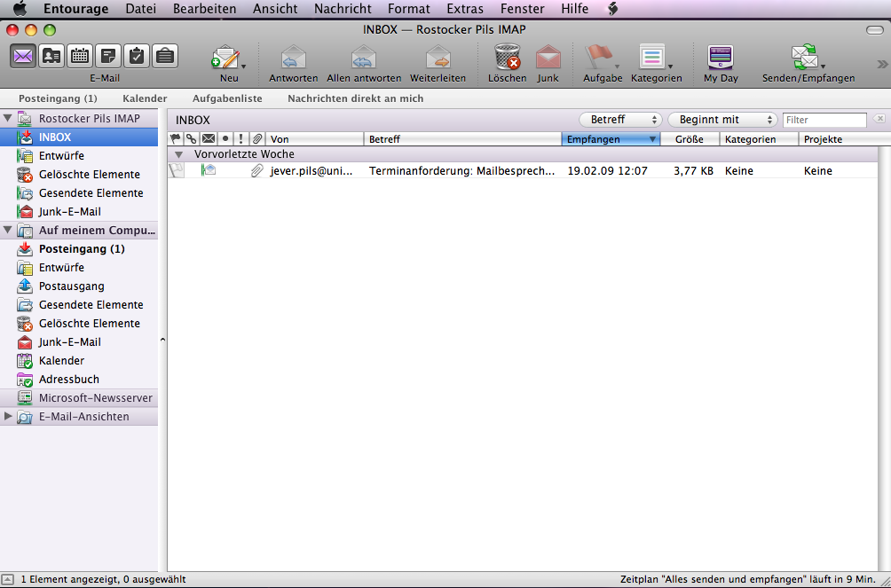The height and width of the screenshot is (588, 891).
Task: Click the Filter text field
Action: (x=824, y=120)
